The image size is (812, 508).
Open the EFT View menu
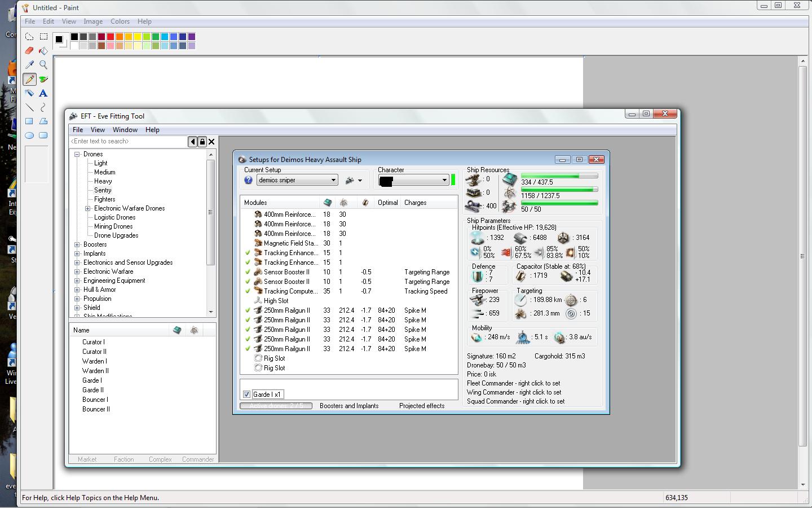pos(98,130)
